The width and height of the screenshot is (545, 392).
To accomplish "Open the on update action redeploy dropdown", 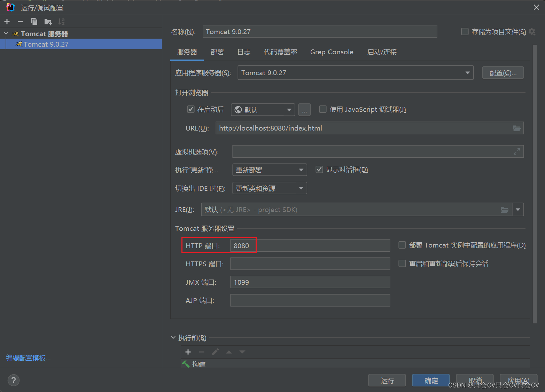I will point(270,170).
